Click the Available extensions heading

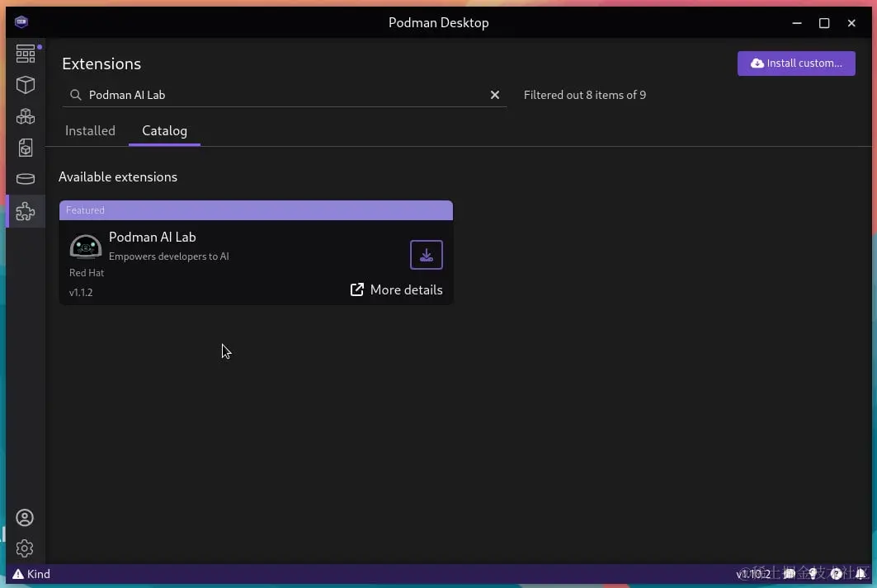[x=118, y=177]
